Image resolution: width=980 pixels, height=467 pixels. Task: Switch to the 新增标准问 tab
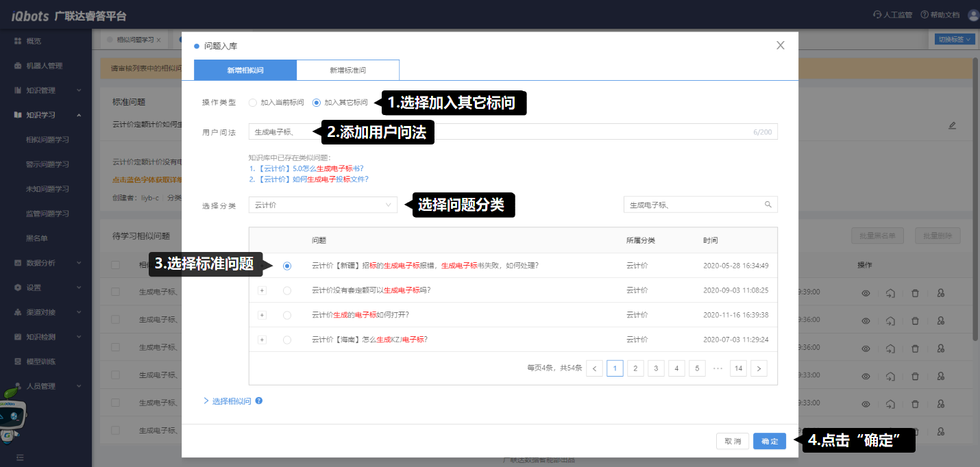(347, 71)
